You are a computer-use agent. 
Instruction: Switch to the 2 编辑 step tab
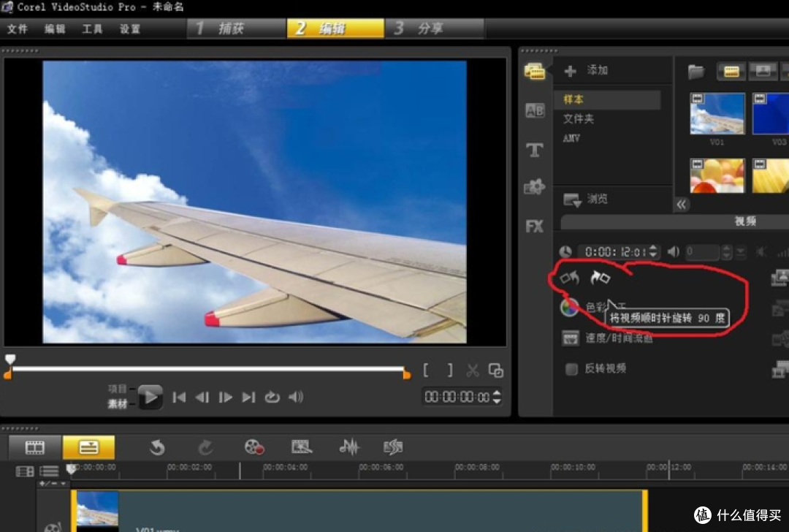[335, 28]
